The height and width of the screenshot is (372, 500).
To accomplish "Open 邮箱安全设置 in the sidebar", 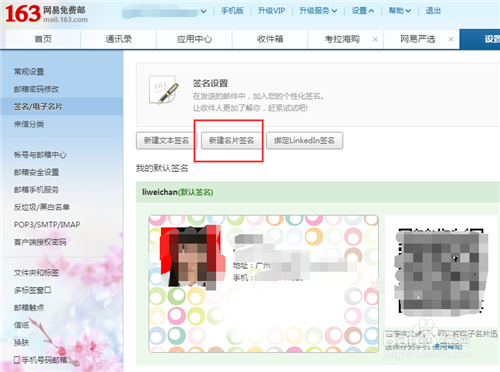I will tap(36, 172).
